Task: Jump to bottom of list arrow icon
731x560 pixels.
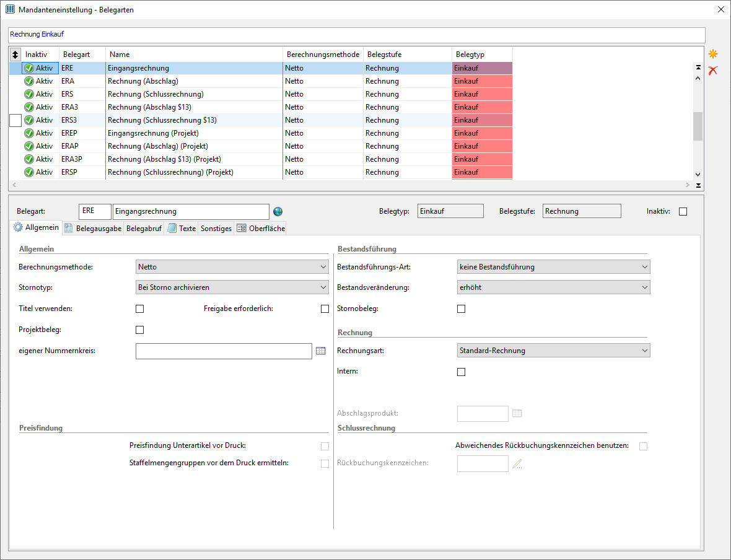Action: (698, 186)
